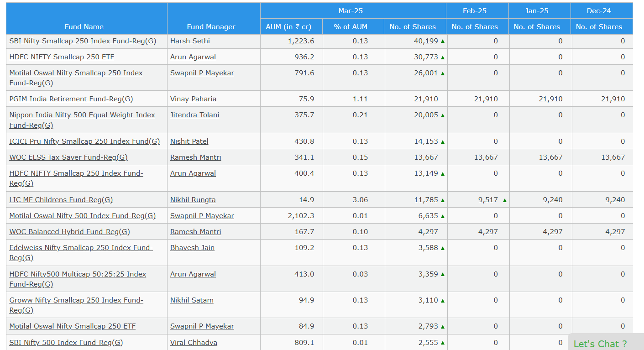Open ICICI Pru Nifty Smallcap 250 Index Fund(G)
This screenshot has height=350, width=644.
[84, 141]
